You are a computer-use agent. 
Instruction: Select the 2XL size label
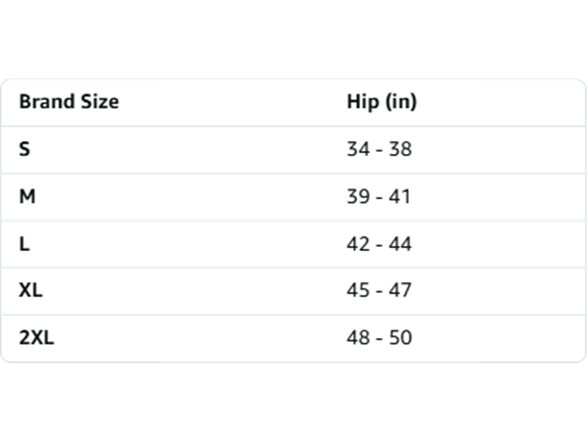(37, 338)
